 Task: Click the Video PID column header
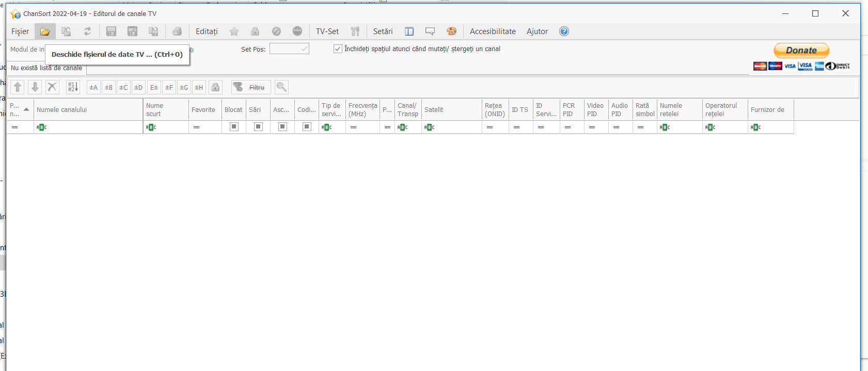point(596,109)
